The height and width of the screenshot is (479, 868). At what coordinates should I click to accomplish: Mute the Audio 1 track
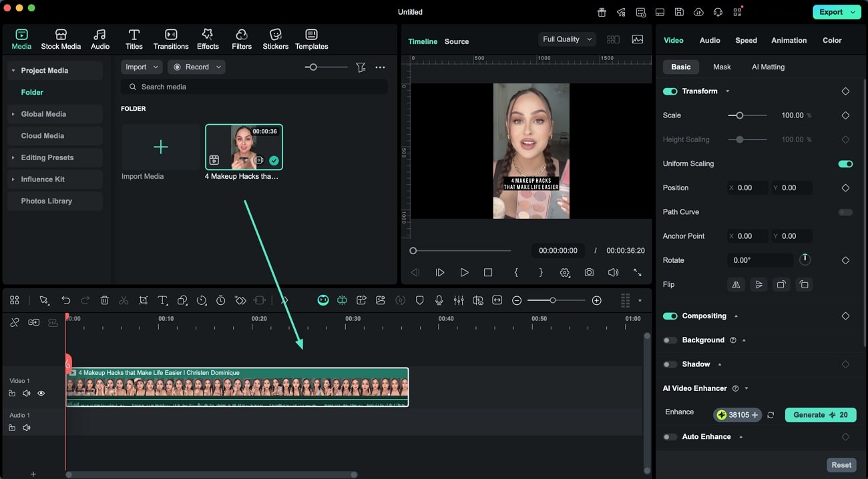26,427
